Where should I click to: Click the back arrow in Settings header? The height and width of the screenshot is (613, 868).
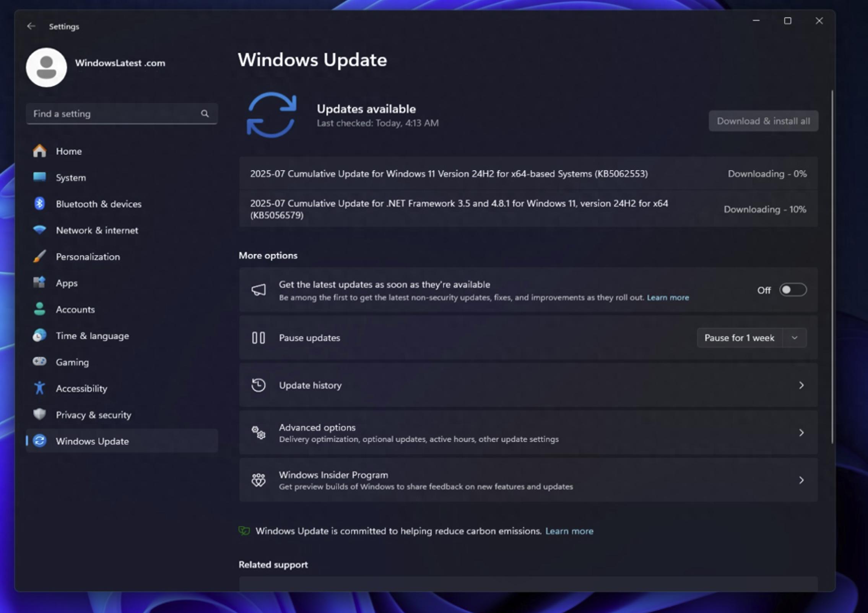click(31, 26)
